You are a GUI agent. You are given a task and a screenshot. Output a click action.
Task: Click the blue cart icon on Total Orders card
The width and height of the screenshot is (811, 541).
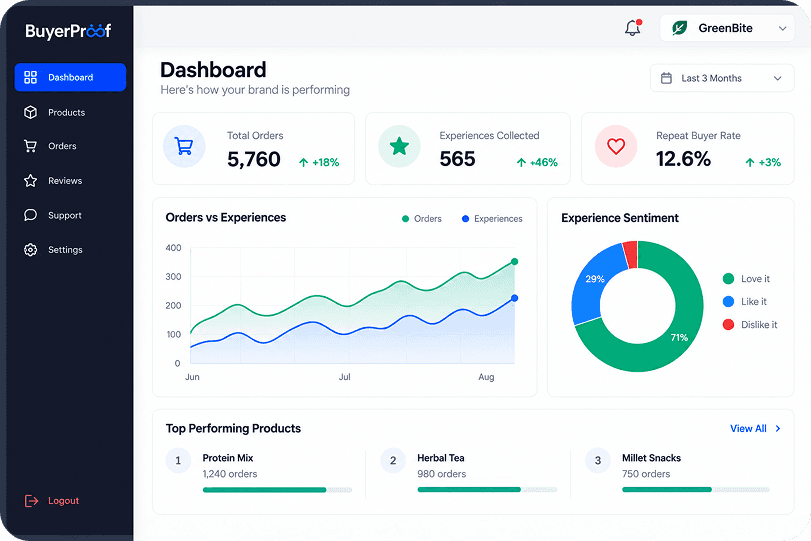tap(184, 146)
